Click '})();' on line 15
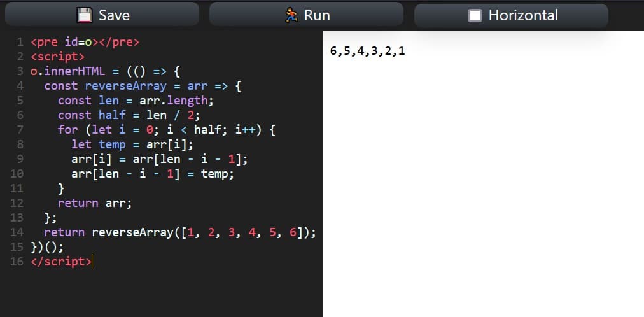The height and width of the screenshot is (317, 644). pos(47,247)
